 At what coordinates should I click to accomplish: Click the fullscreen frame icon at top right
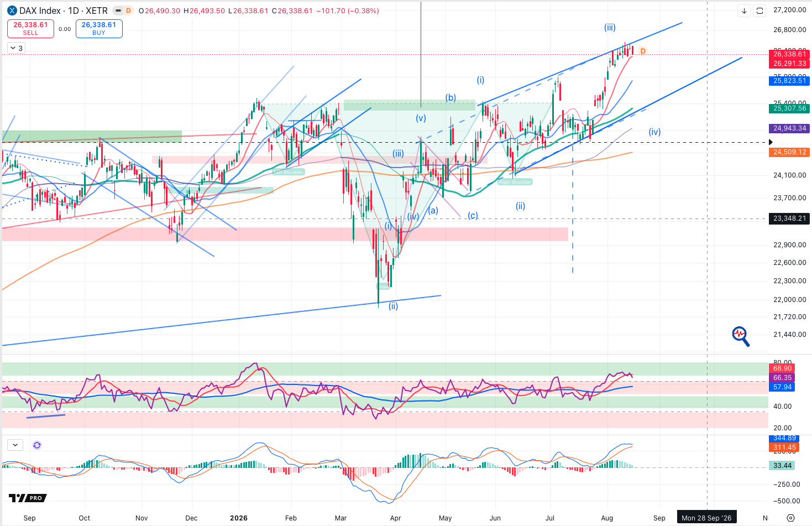(760, 11)
